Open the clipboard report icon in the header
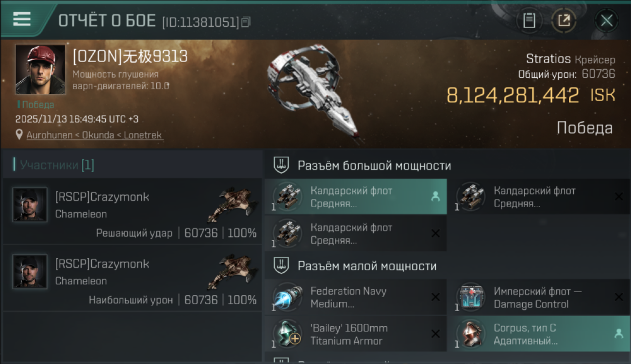Screen dimensions: 631x364 tap(529, 20)
